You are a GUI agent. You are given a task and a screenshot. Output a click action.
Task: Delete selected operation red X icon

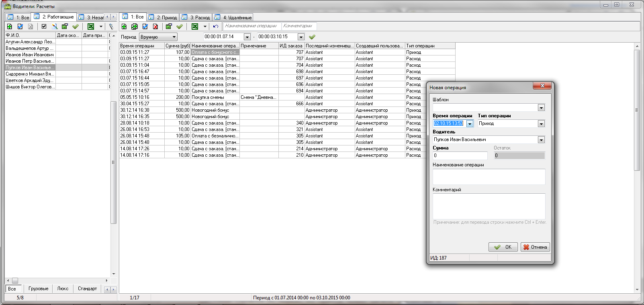tap(155, 27)
